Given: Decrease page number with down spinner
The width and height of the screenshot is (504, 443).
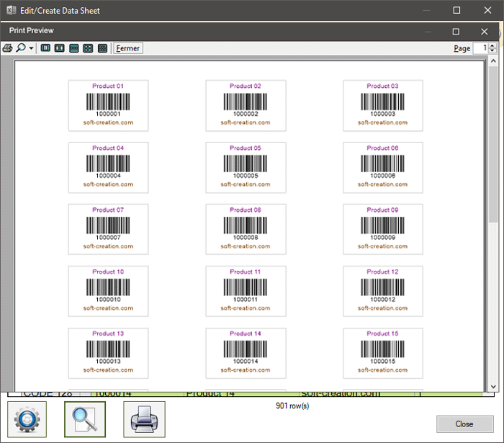Looking at the screenshot, I should click(492, 51).
